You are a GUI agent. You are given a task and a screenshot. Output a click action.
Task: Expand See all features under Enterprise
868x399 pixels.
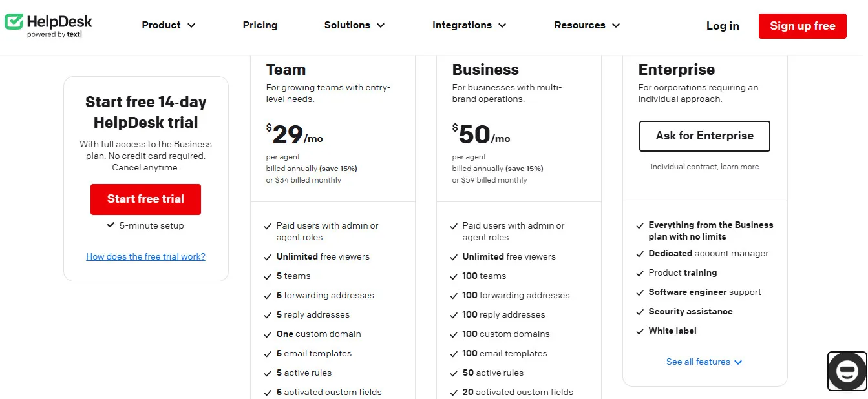pos(704,362)
